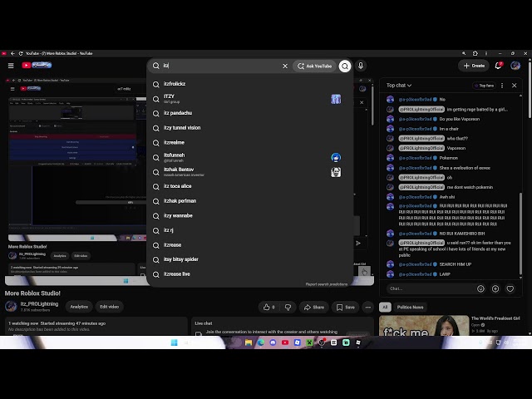
Task: Close the live chat panel
Action: (x=514, y=86)
